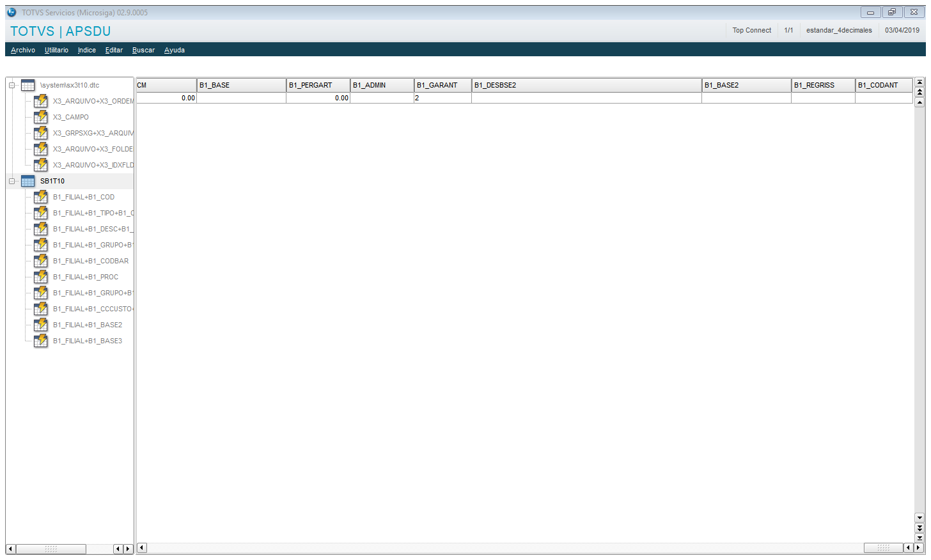Select index icon for B1_FILIAL+B1_CODBAR
931x560 pixels.
pyautogui.click(x=41, y=261)
